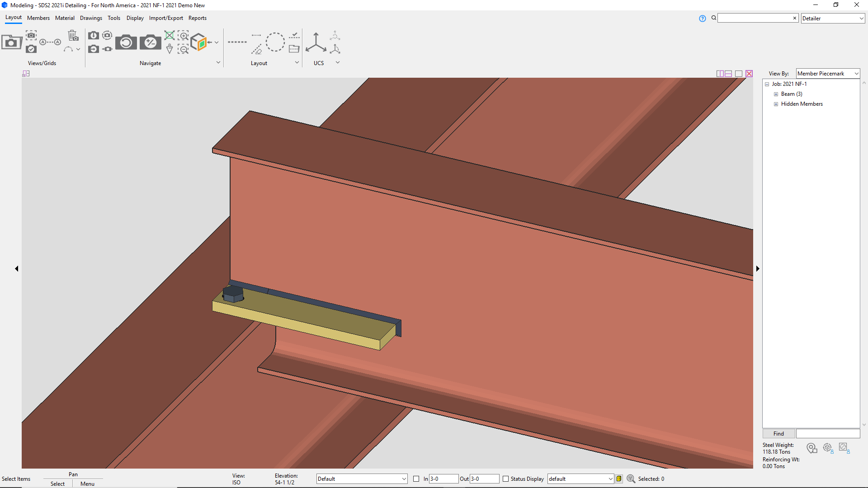The height and width of the screenshot is (488, 868).
Task: Click the Select button in status bar
Action: (57, 483)
